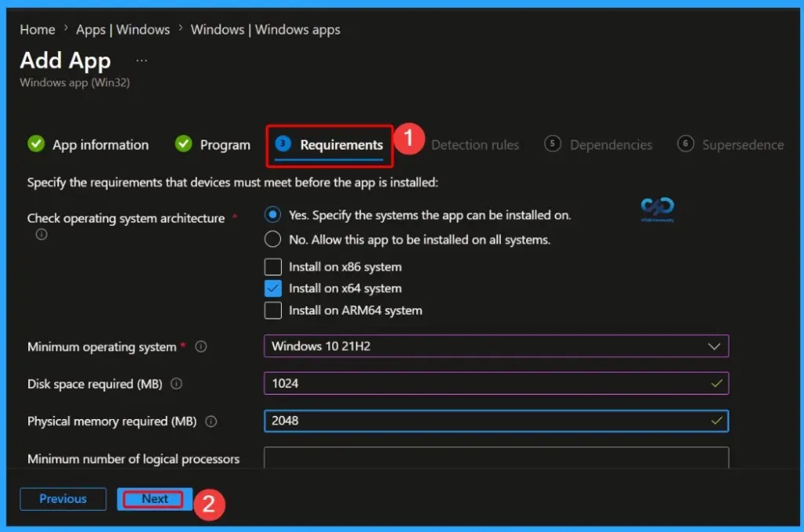The width and height of the screenshot is (804, 532).
Task: Click the Previous button
Action: [x=63, y=499]
